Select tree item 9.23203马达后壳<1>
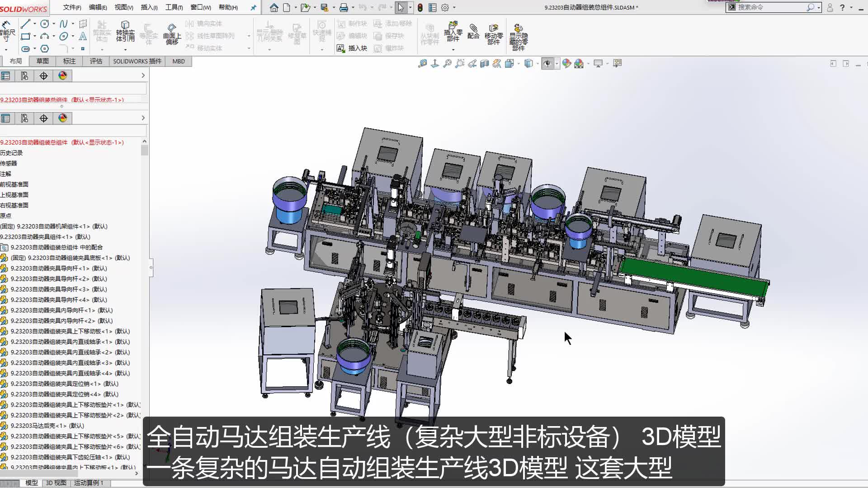This screenshot has width=868, height=488. tap(47, 426)
